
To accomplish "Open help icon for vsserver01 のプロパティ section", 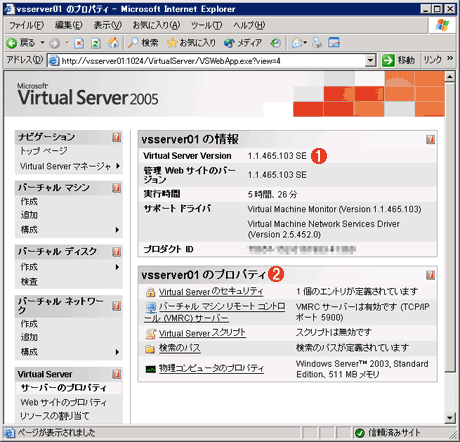I will (430, 275).
